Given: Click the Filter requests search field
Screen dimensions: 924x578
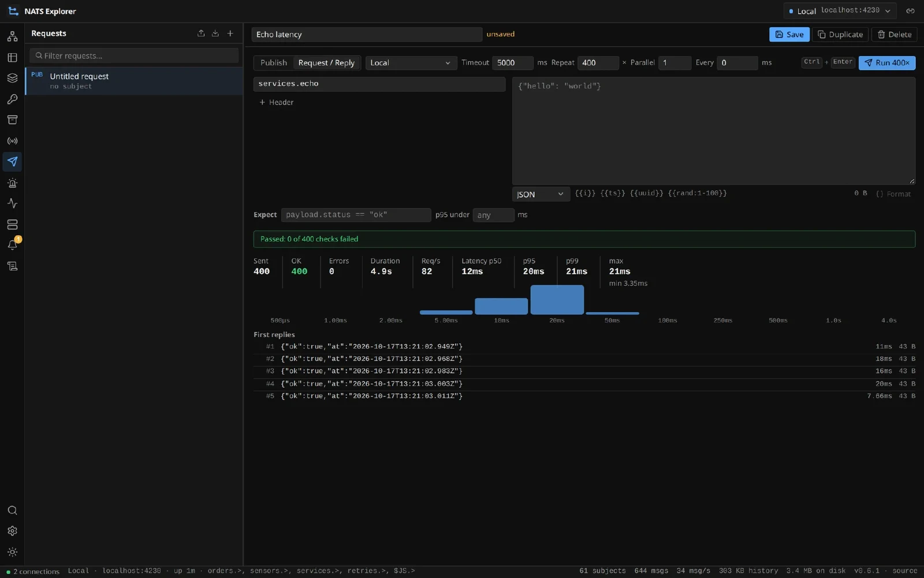Looking at the screenshot, I should (134, 55).
